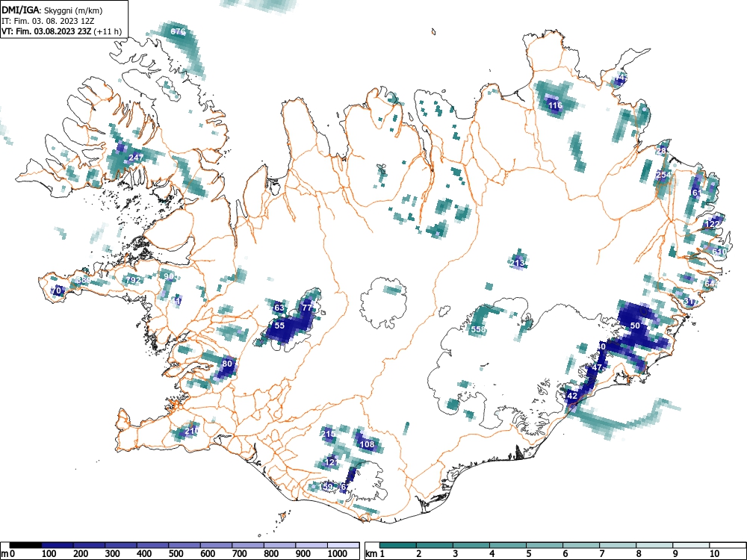Image resolution: width=747 pixels, height=560 pixels.
Task: Select the palest 1000 m legend swatch
Action: pyautogui.click(x=343, y=545)
